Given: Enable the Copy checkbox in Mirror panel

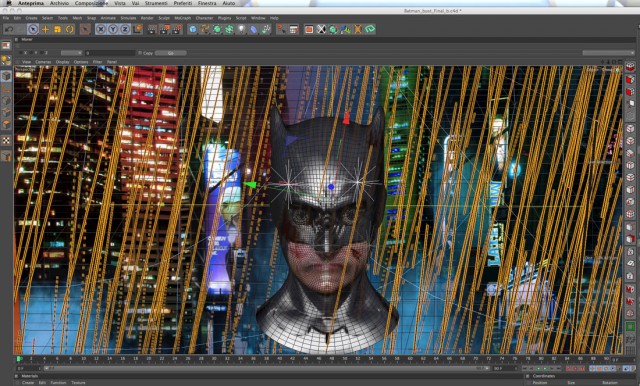Looking at the screenshot, I should pos(140,53).
